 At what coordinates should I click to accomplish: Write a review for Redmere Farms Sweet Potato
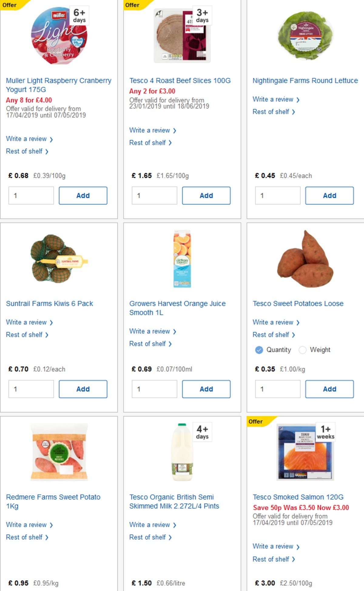point(27,524)
